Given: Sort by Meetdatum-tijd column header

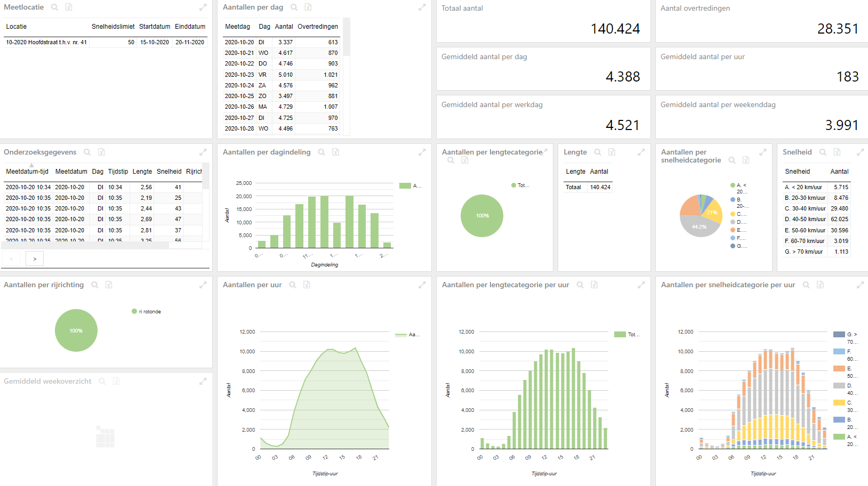Looking at the screenshot, I should point(27,172).
